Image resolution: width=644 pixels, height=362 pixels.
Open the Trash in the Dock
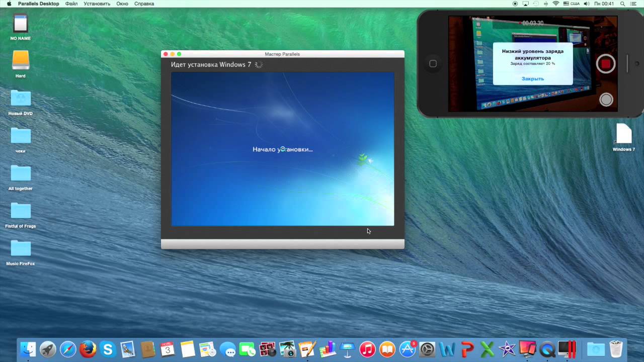point(616,348)
